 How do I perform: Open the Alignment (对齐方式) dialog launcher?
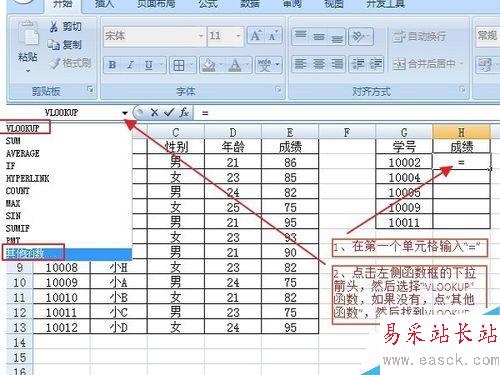pos(462,89)
